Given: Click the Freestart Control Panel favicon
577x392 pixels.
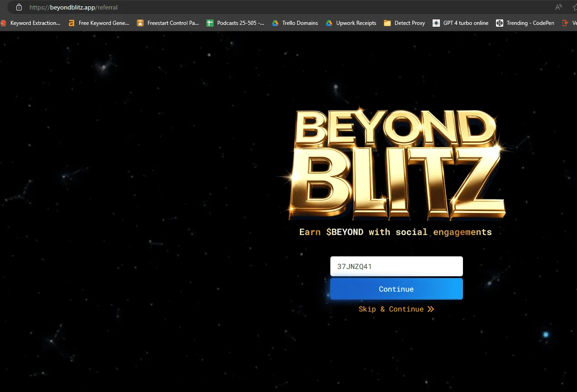Looking at the screenshot, I should 140,23.
